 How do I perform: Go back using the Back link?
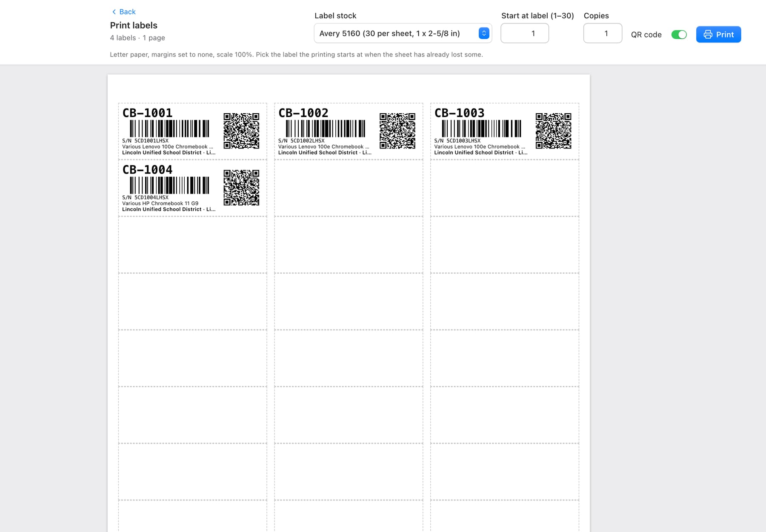coord(123,11)
